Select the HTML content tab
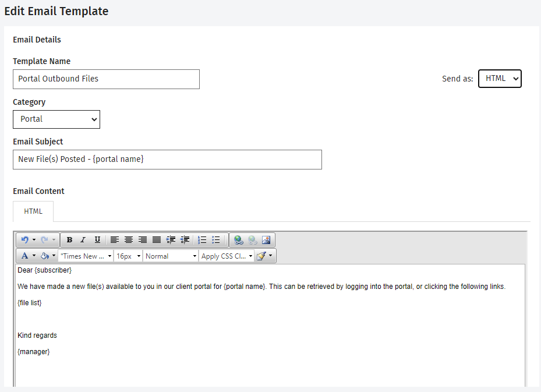The width and height of the screenshot is (541, 392). [33, 211]
